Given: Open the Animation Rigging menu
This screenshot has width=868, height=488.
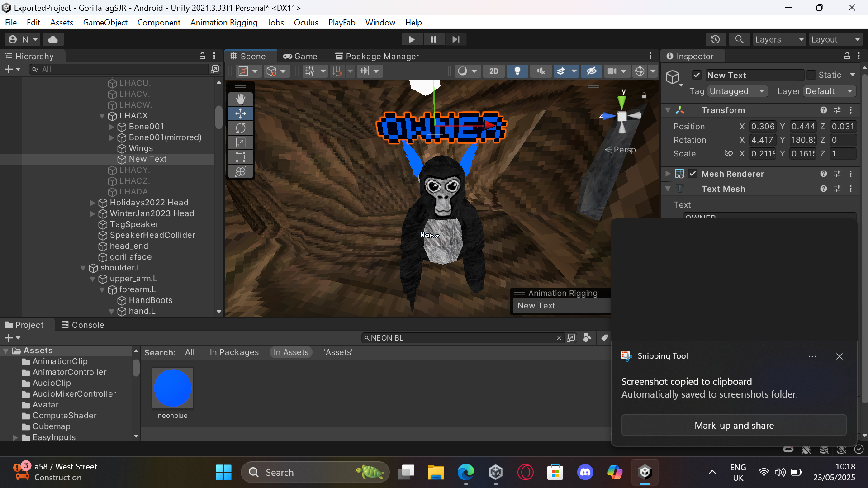Looking at the screenshot, I should pos(224,22).
